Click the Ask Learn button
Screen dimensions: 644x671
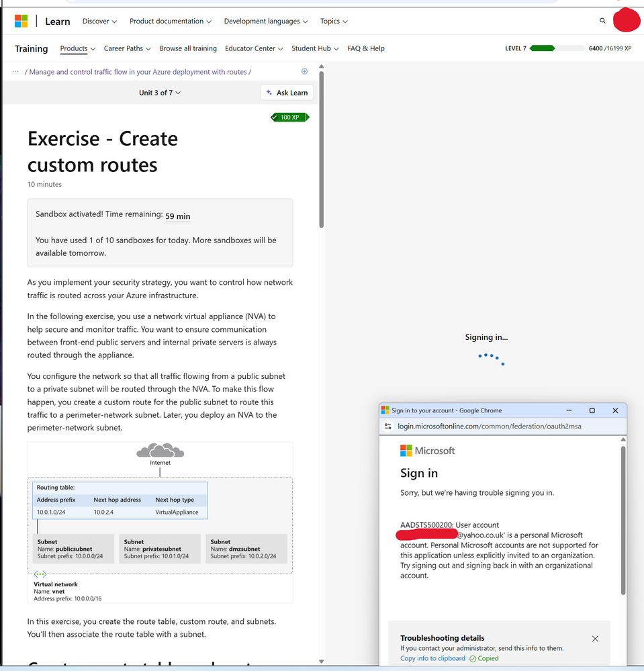pyautogui.click(x=287, y=93)
